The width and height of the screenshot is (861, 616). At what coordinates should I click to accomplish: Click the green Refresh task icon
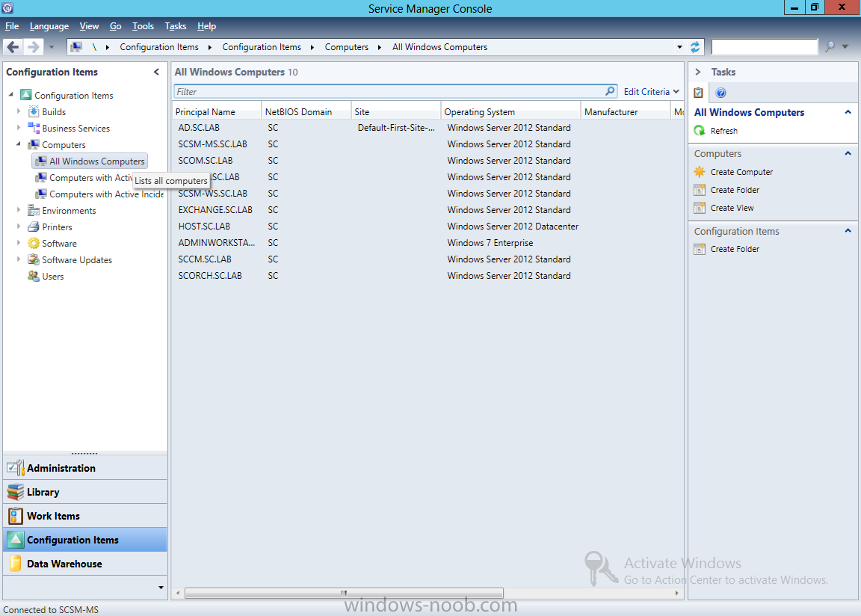700,131
